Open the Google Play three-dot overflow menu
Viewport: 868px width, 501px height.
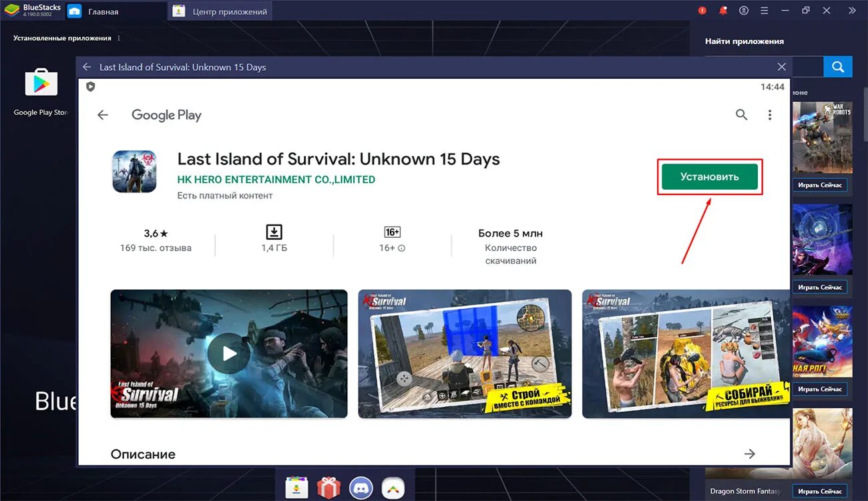pyautogui.click(x=770, y=115)
